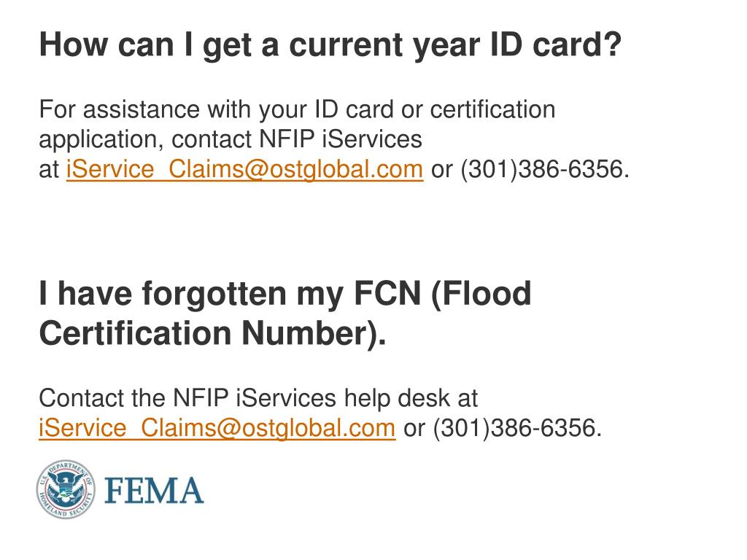Click the phone number in the ID card answer

[x=544, y=169]
